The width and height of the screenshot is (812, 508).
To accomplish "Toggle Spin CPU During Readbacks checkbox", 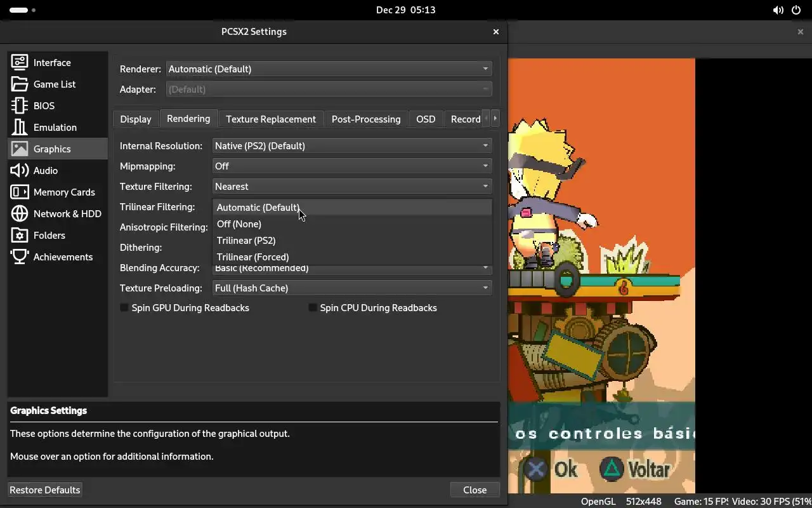I will (313, 307).
